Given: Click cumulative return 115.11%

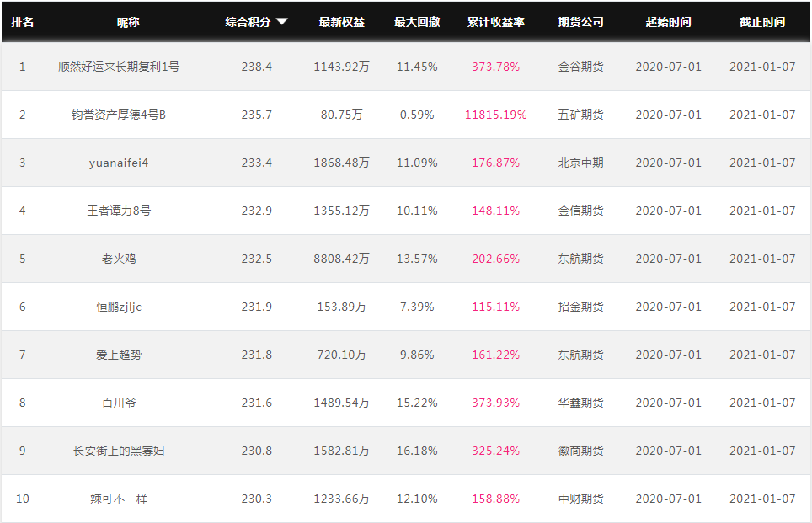Looking at the screenshot, I should [495, 307].
